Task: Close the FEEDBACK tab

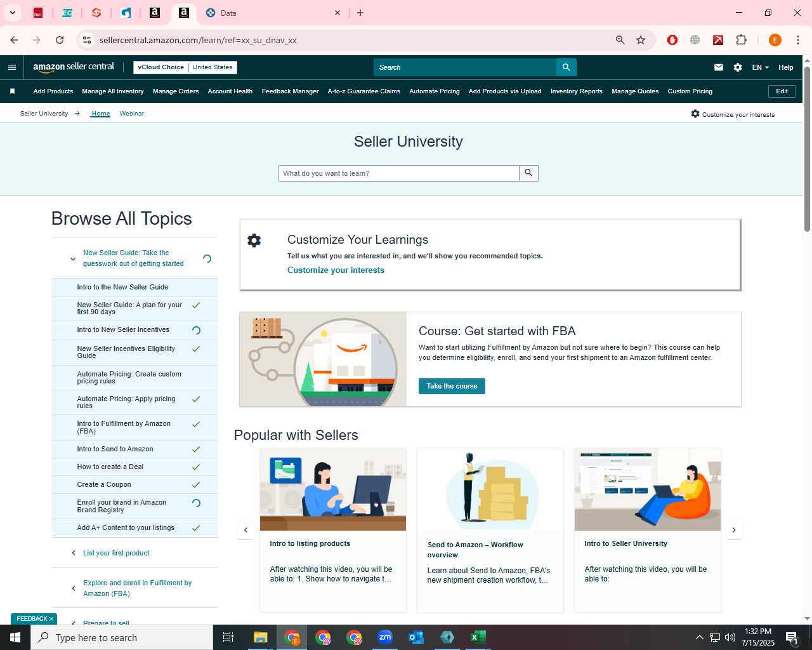Action: (51, 619)
